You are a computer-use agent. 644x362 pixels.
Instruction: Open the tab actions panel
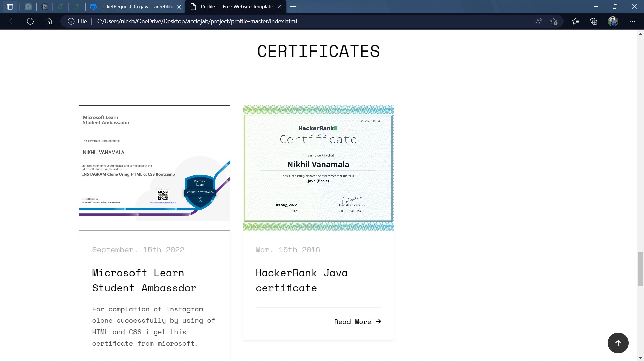click(10, 7)
